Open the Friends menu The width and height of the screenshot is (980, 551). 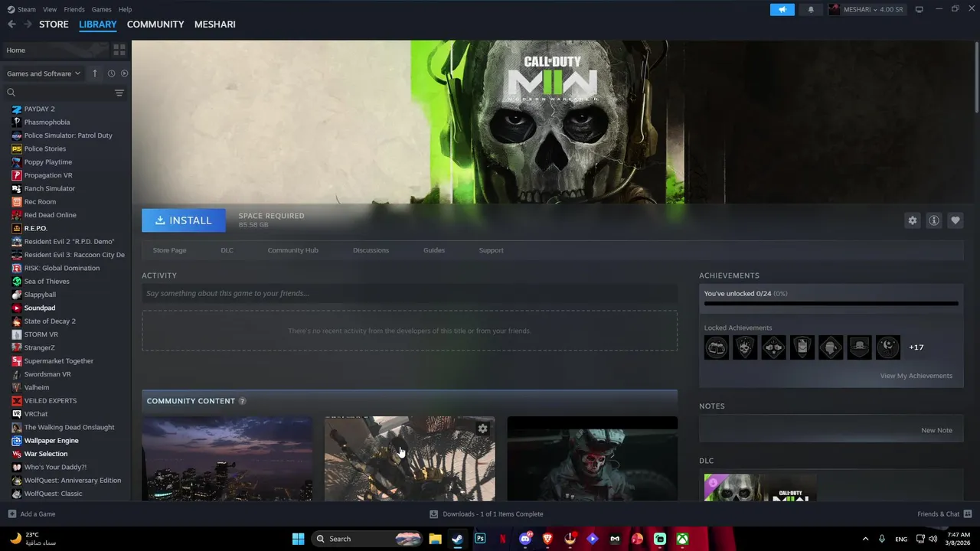(74, 9)
